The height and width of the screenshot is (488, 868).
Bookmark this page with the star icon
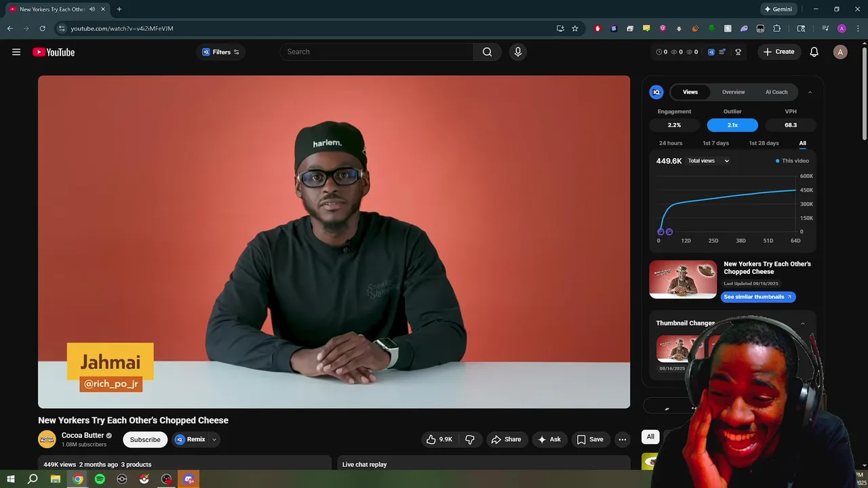point(575,28)
